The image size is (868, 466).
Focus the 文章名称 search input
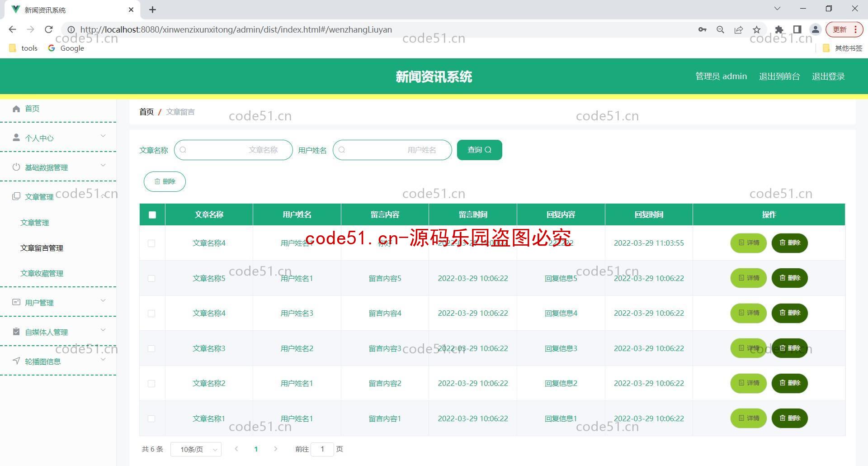[x=233, y=150]
